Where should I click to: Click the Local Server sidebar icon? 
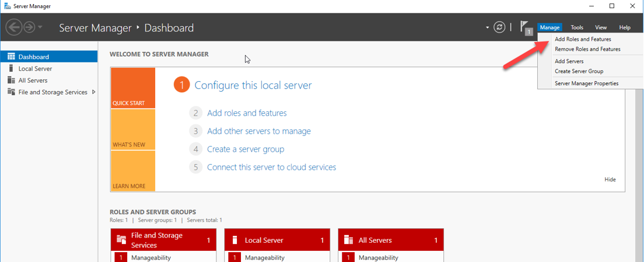tap(11, 69)
